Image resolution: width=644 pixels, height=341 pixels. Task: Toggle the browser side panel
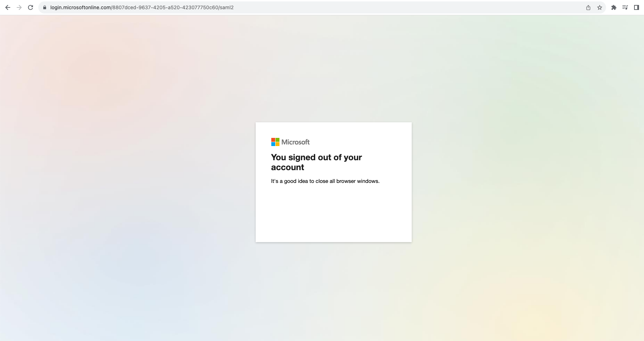coord(637,7)
